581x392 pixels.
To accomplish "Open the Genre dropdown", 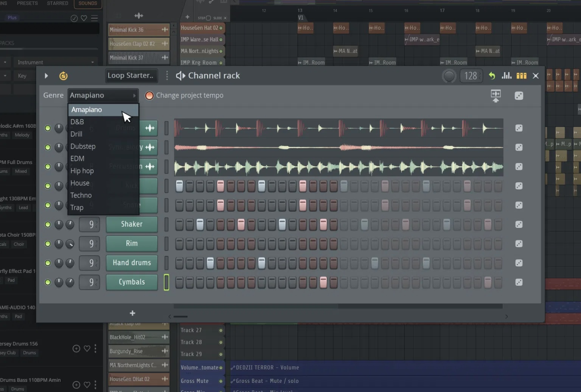I will coord(103,95).
